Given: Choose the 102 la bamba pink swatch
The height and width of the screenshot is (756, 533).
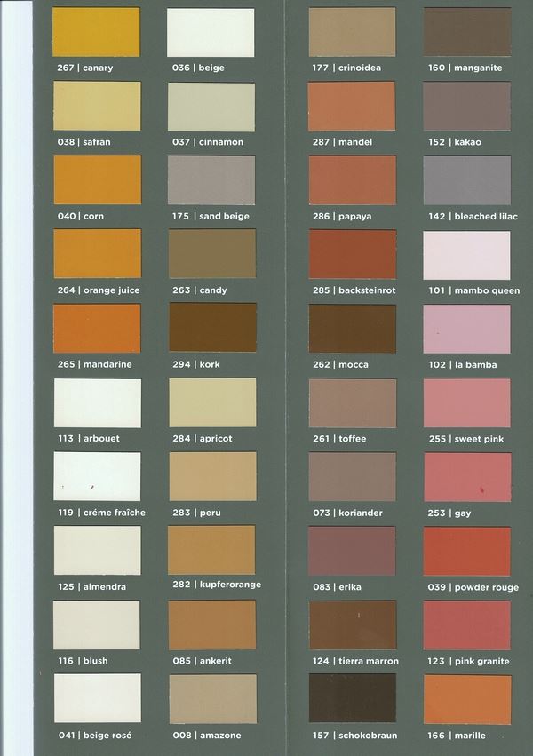Looking at the screenshot, I should click(x=466, y=328).
